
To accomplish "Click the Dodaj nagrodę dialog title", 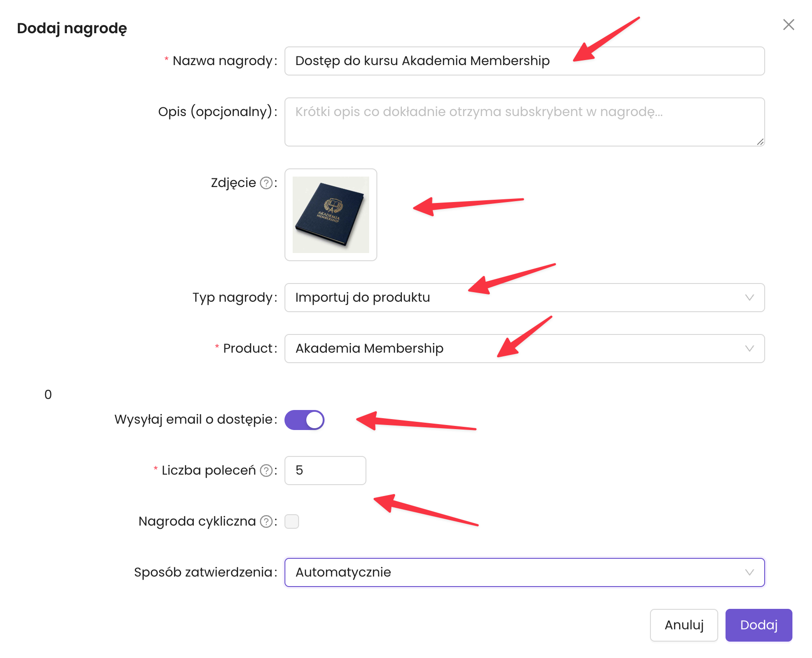I will (72, 28).
